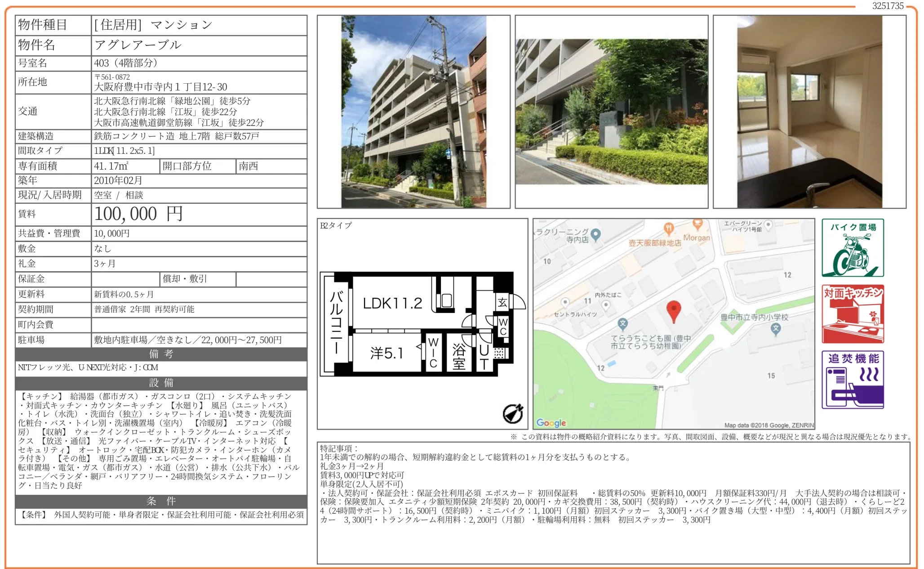Click the 特記事項 notes text box
Image resolution: width=924 pixels, height=569 pixels.
click(613, 502)
